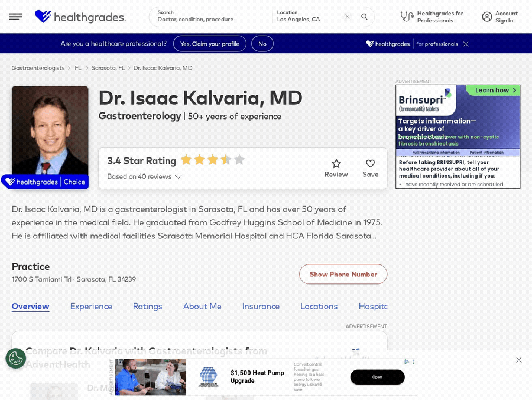Answer No to healthcare professional prompt
This screenshot has width=532, height=400.
point(262,44)
